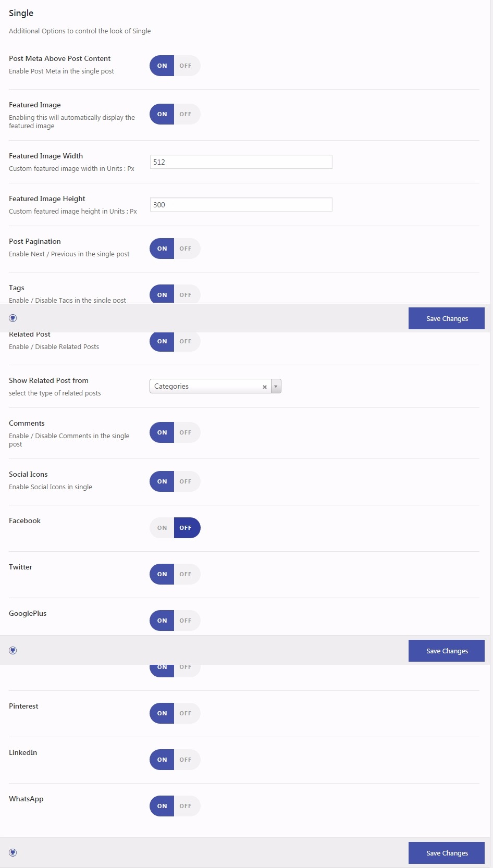The width and height of the screenshot is (493, 868).
Task: Click 'Additional Options to control the look of Single'
Action: [x=80, y=31]
